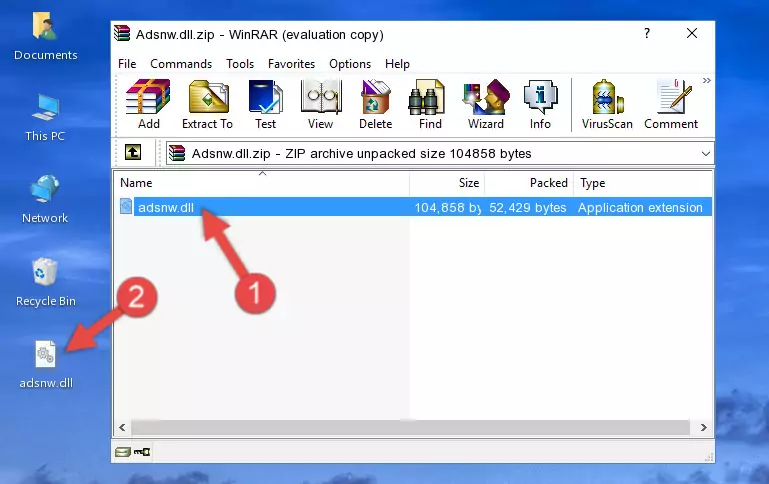769x484 pixels.
Task: Select the Recycle Bin desktop icon
Action: point(46,282)
